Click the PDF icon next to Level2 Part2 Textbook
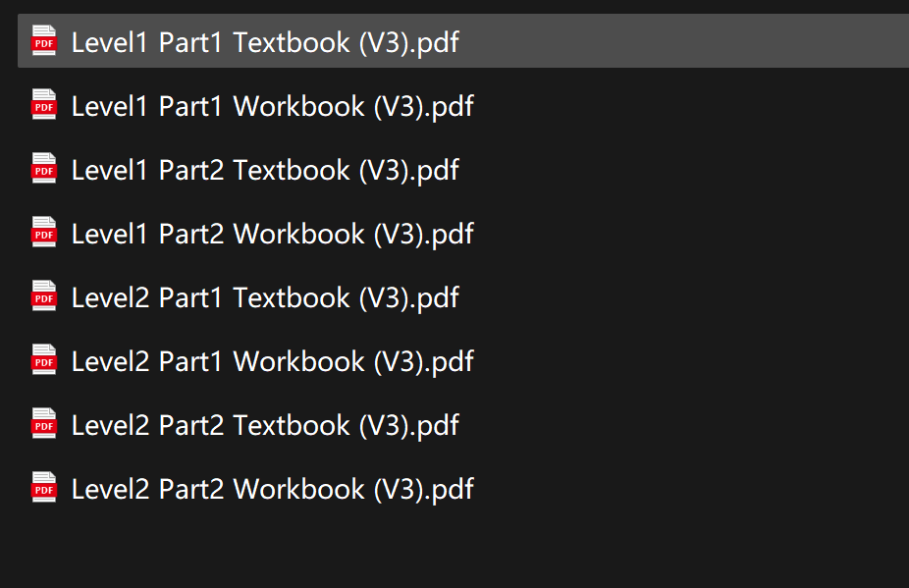 point(43,424)
